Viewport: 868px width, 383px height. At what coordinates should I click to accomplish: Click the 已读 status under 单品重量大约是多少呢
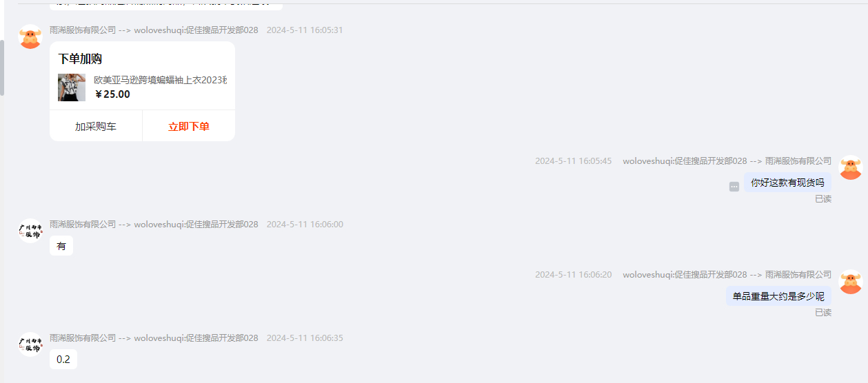point(823,313)
